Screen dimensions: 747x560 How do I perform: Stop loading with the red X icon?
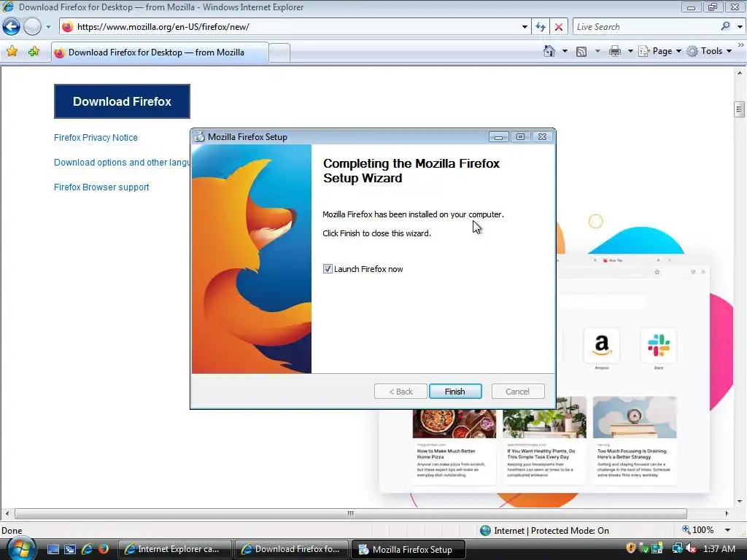click(x=558, y=27)
